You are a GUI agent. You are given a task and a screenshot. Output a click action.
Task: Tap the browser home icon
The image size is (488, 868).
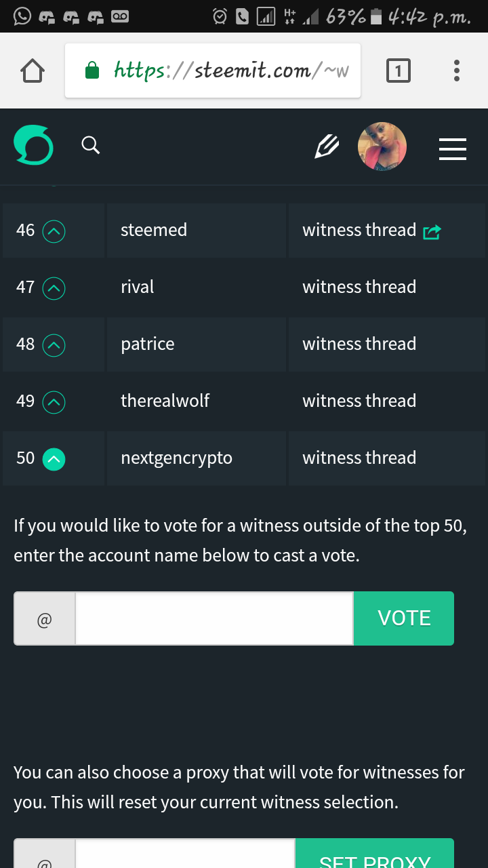(33, 71)
